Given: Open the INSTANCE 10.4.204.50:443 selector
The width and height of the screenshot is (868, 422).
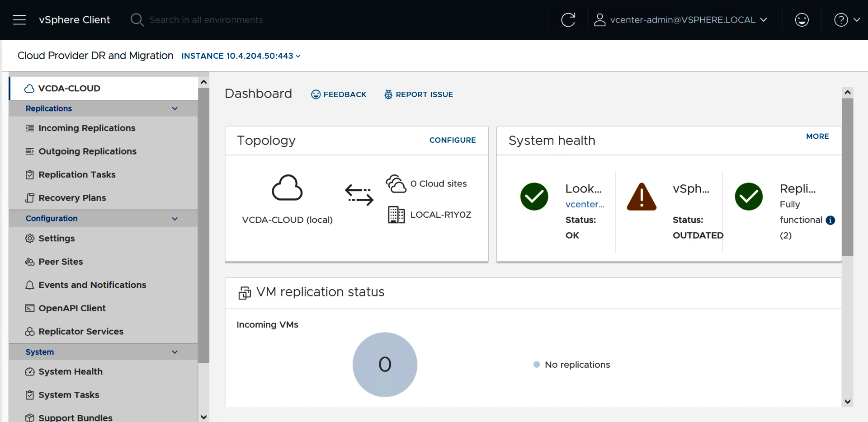Looking at the screenshot, I should 241,56.
